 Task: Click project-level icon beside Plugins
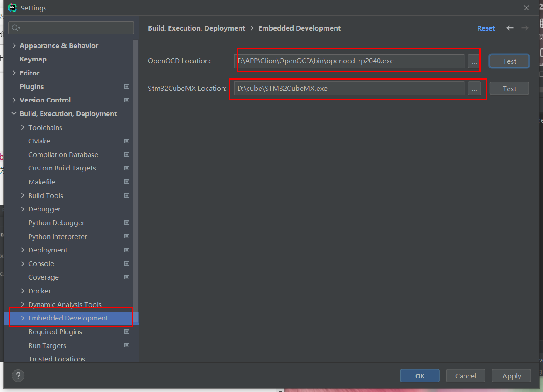click(126, 86)
